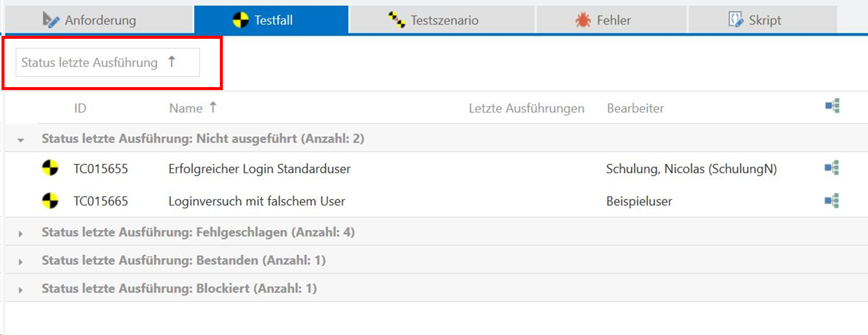
Task: Click test case icon beside TC015665
Action: (50, 201)
